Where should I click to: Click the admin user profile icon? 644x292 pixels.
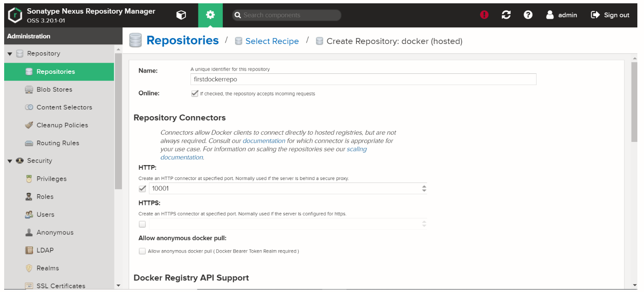[x=550, y=15]
